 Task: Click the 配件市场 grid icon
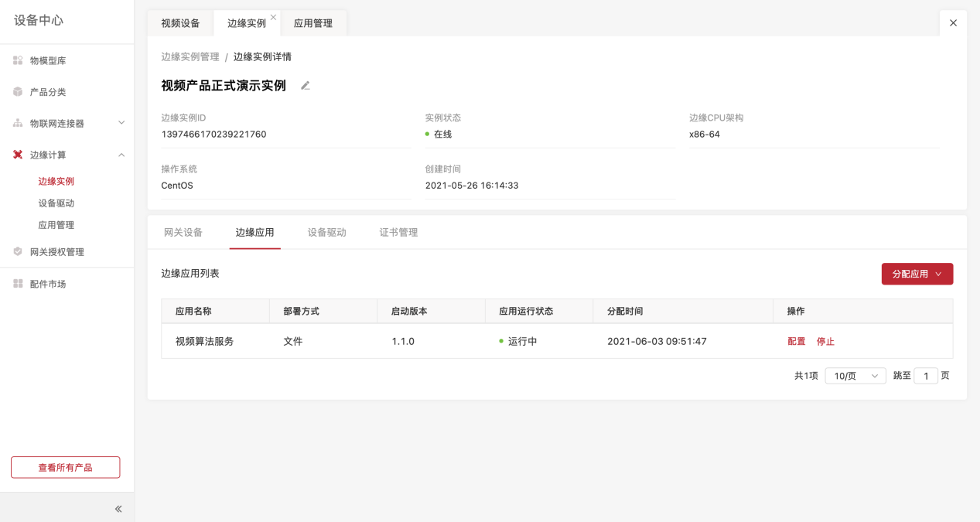[18, 284]
